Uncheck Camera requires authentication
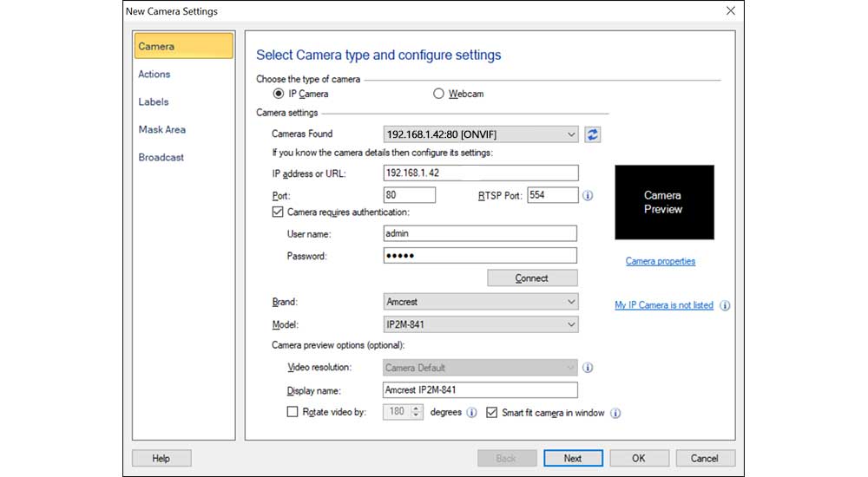The height and width of the screenshot is (477, 868). 278,212
